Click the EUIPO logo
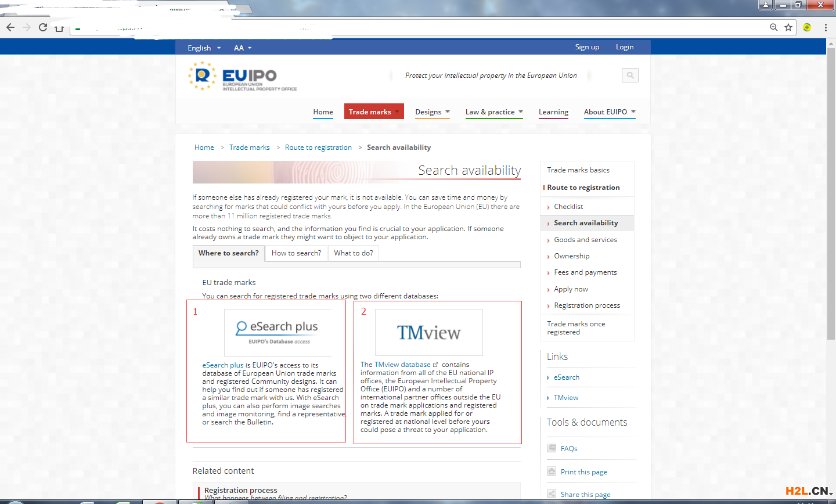The width and height of the screenshot is (836, 504). coord(243,77)
